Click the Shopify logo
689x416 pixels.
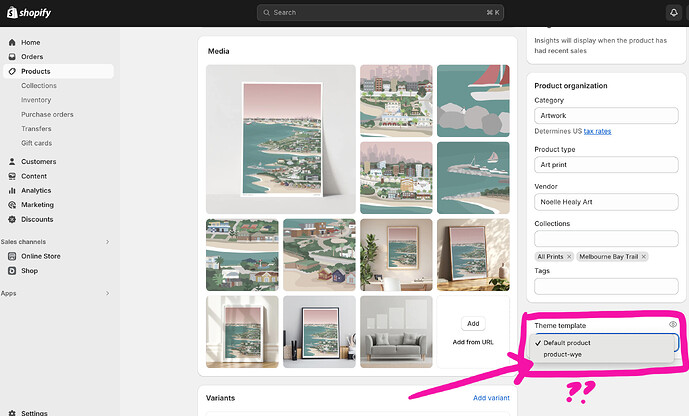click(x=29, y=13)
